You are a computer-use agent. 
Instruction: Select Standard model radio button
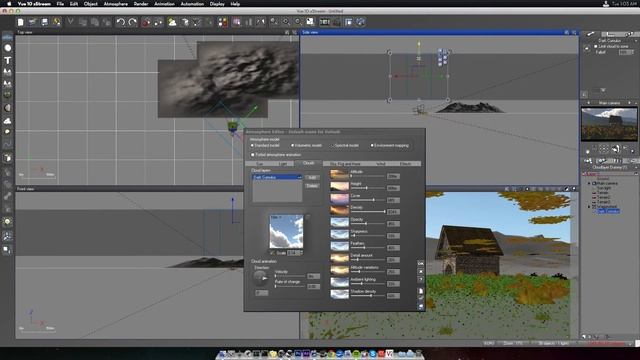[252, 145]
